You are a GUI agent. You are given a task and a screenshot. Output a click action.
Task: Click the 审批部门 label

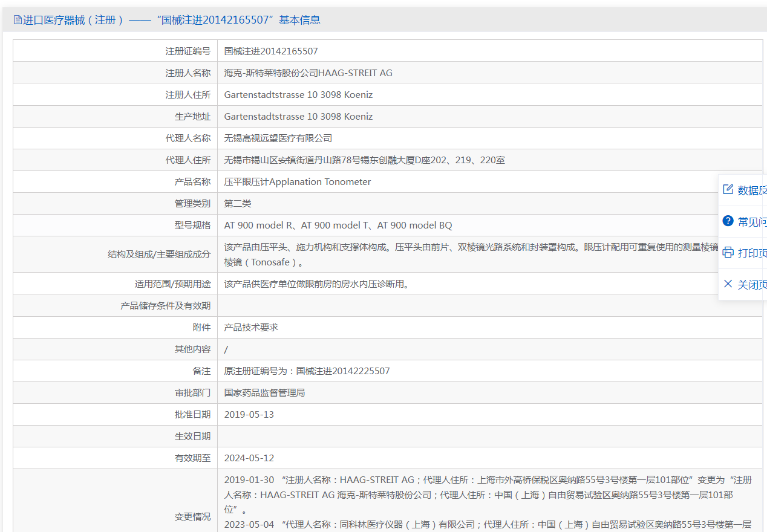pyautogui.click(x=193, y=393)
